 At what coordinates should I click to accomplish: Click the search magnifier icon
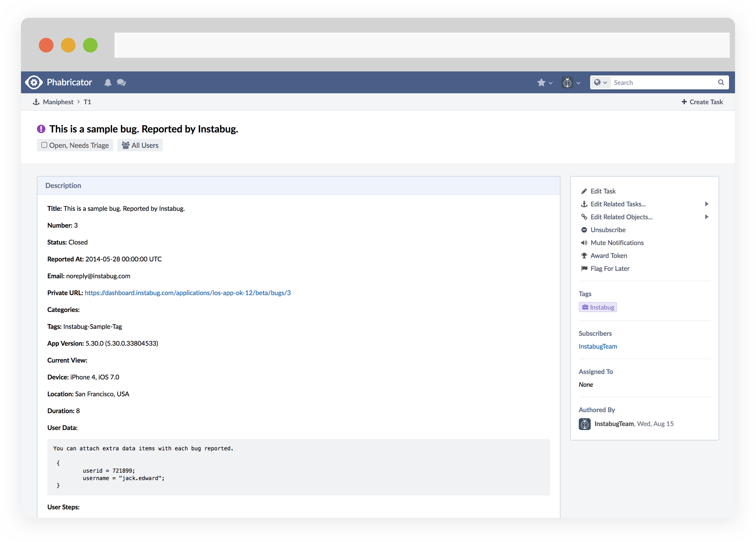pyautogui.click(x=721, y=83)
